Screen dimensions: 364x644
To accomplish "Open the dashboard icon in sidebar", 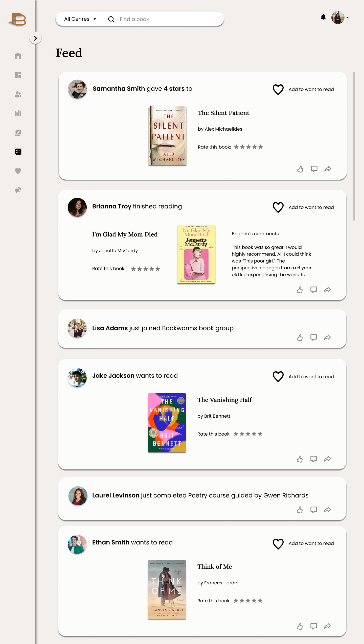I will pyautogui.click(x=18, y=75).
